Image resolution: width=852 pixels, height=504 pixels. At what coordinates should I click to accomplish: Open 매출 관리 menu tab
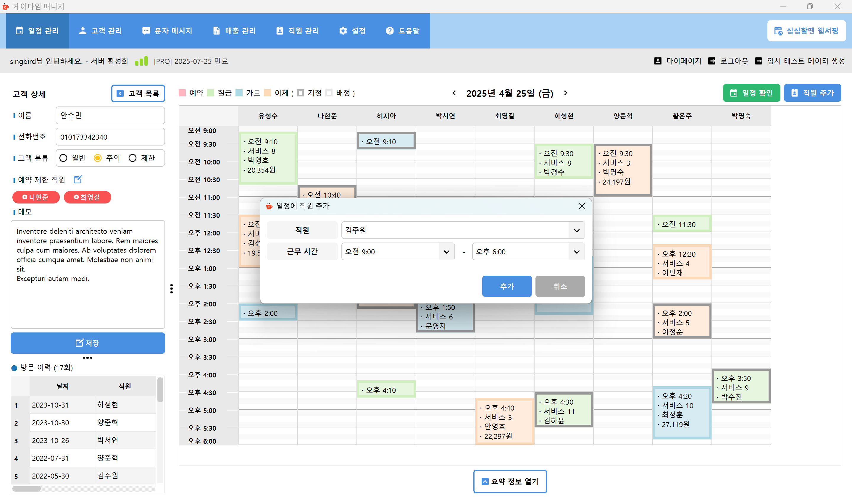[x=234, y=31]
